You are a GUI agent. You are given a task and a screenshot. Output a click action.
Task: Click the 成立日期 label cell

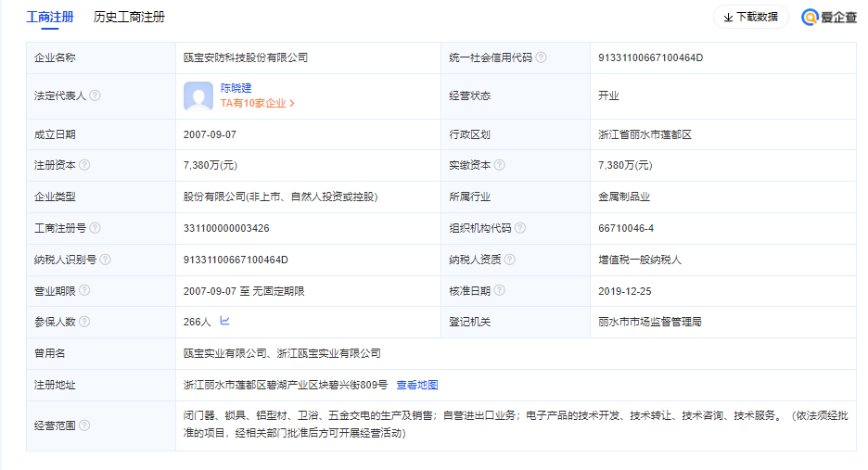tap(101, 134)
